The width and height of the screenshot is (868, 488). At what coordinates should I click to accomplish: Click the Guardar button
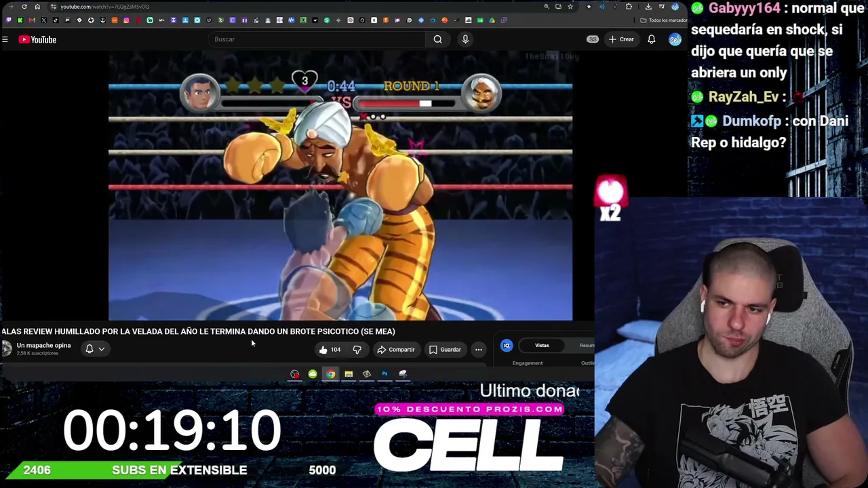coord(445,350)
